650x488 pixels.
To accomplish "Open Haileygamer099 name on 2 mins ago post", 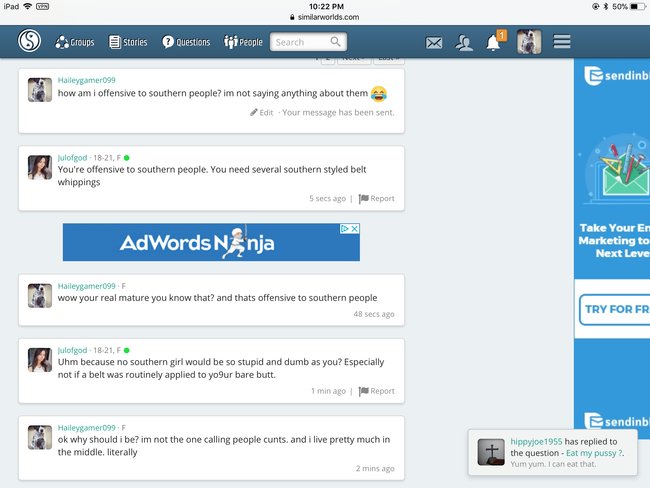I will click(86, 427).
